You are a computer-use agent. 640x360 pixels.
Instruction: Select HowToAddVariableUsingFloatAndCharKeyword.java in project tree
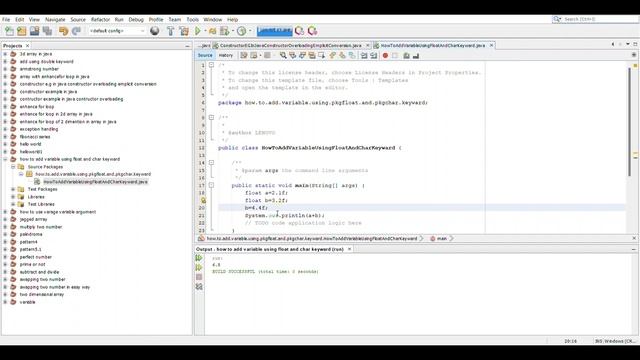(96, 182)
